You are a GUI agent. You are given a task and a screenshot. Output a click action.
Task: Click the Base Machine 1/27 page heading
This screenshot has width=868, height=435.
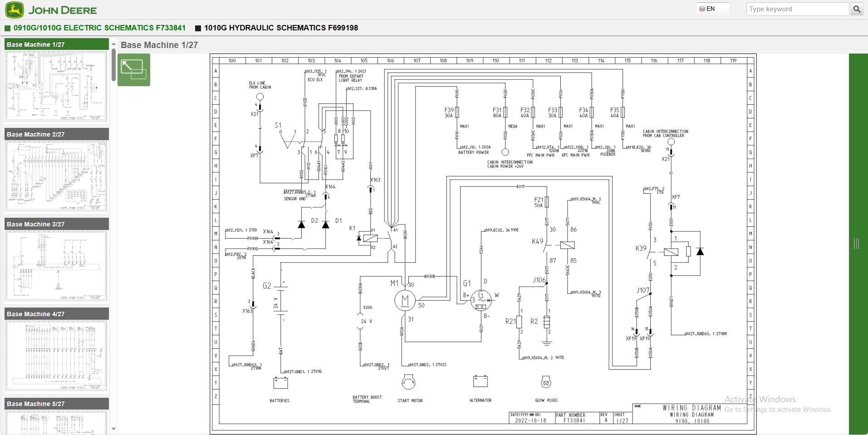tap(159, 45)
